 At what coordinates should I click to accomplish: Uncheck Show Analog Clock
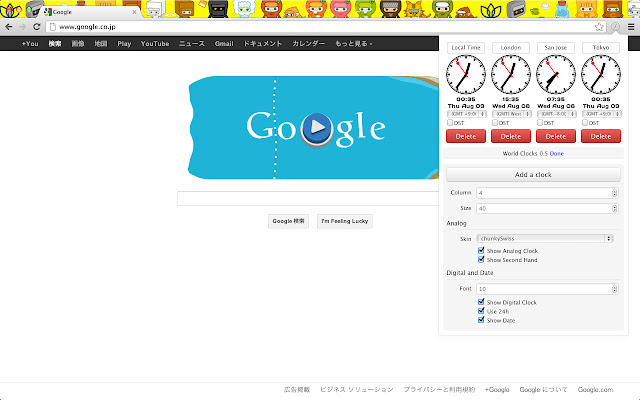481,250
